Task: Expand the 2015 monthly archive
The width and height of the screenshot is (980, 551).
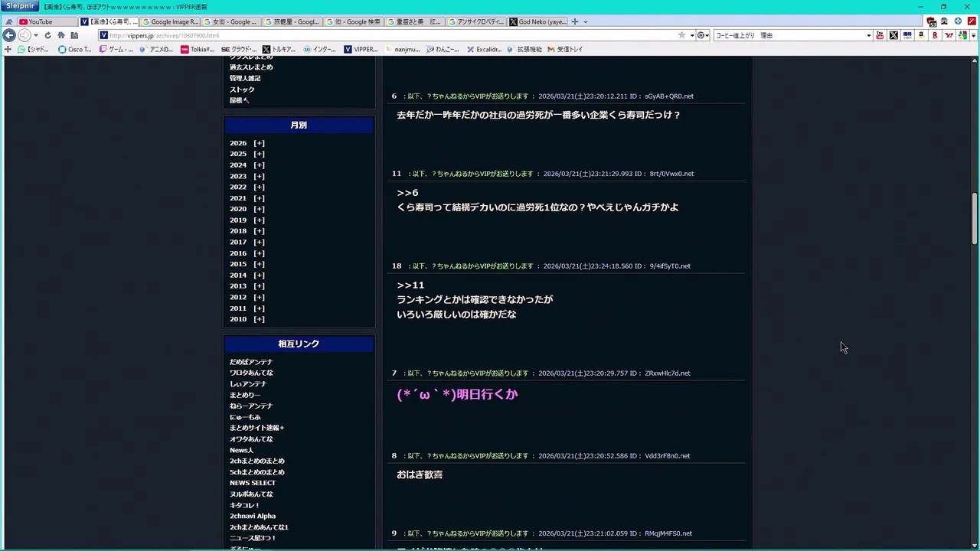Action: (259, 264)
